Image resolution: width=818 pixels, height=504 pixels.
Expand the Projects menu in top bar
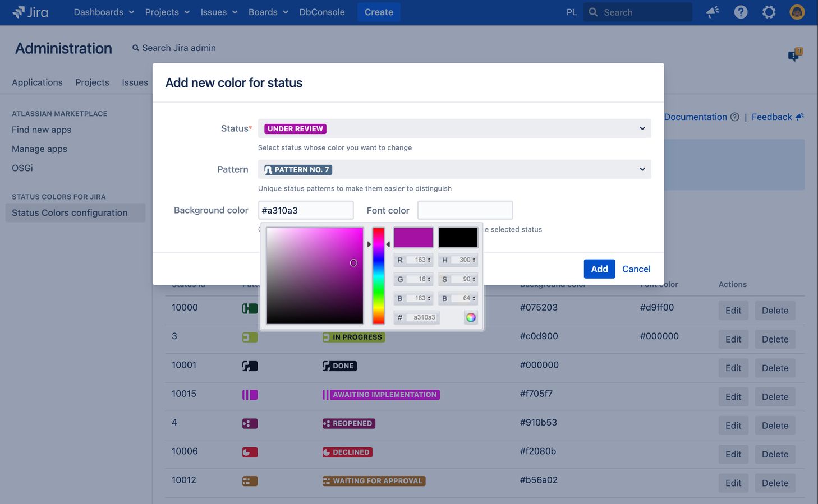(167, 12)
